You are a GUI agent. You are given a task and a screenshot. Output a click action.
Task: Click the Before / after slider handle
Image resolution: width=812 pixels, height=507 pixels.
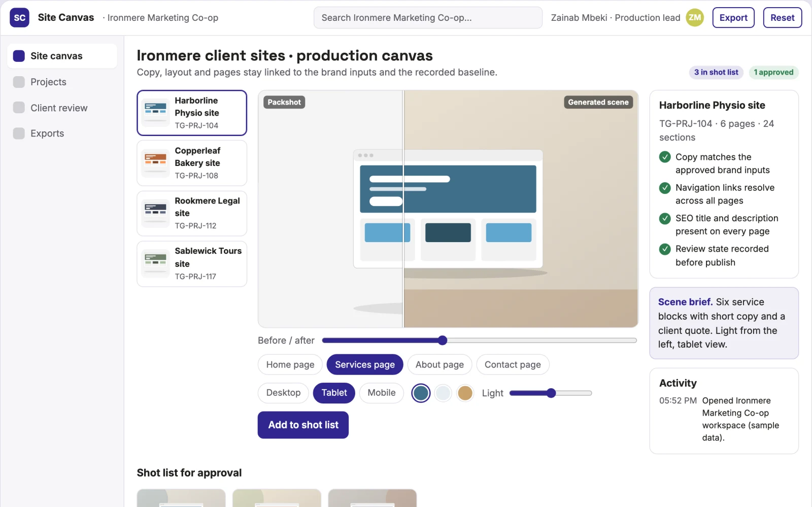click(x=443, y=340)
